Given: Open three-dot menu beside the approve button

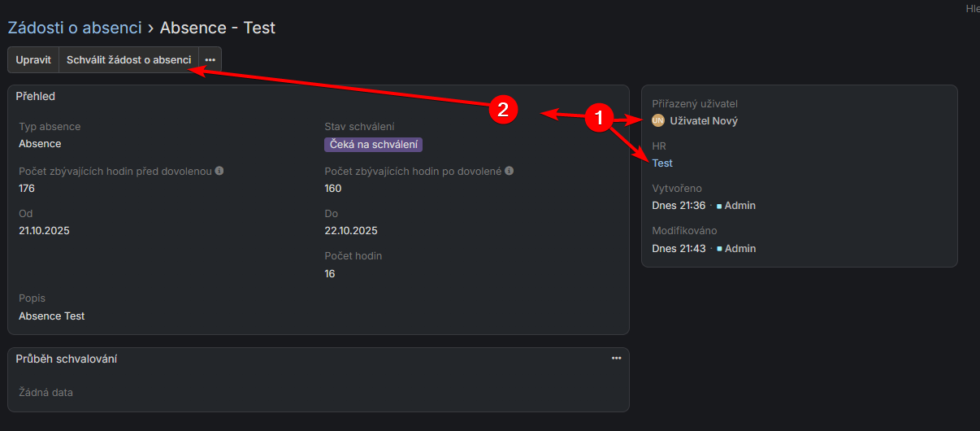Looking at the screenshot, I should tap(210, 60).
